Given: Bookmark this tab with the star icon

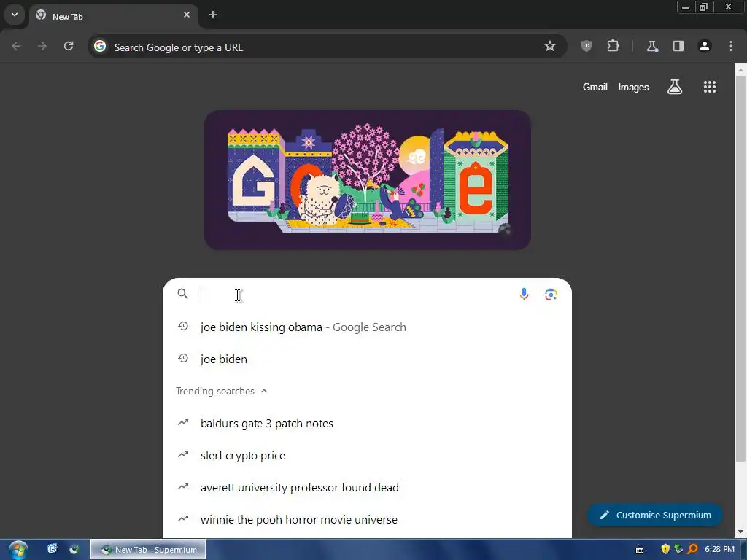Looking at the screenshot, I should coord(550,46).
